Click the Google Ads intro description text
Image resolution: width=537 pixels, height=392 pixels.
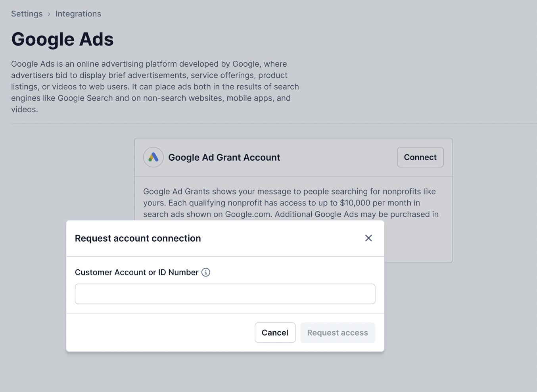click(x=155, y=86)
